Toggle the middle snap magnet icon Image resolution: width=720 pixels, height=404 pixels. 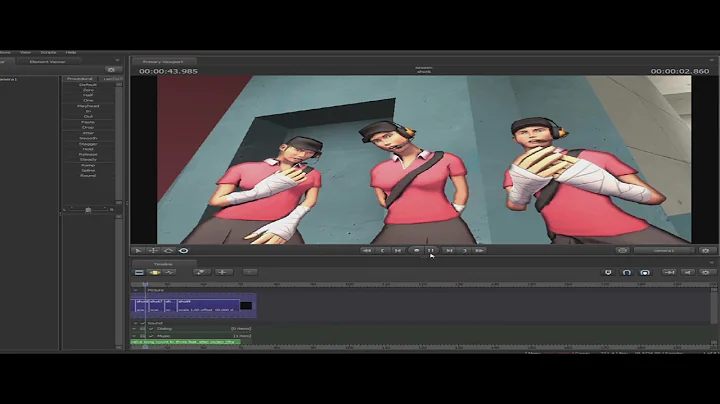point(627,273)
